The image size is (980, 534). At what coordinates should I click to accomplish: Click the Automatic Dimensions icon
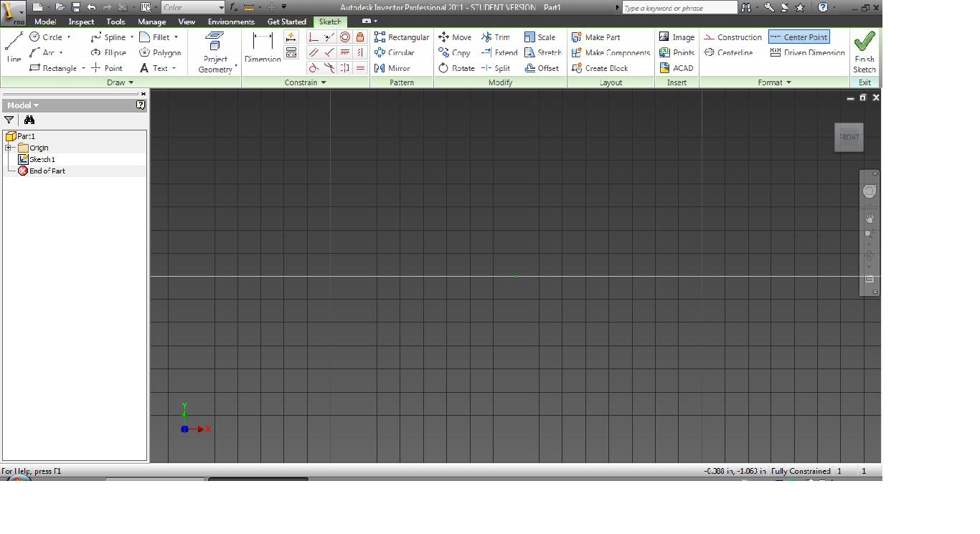[291, 37]
